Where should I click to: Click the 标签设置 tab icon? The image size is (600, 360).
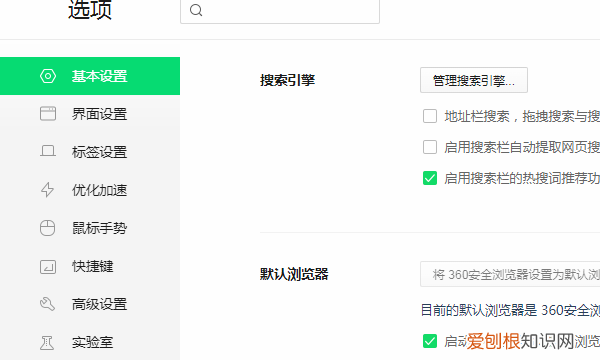pos(48,151)
